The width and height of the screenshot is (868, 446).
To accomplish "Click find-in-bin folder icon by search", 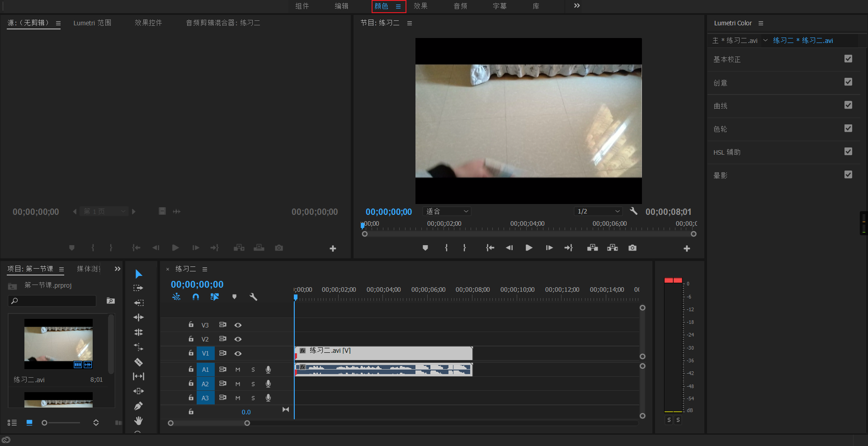I will (110, 301).
